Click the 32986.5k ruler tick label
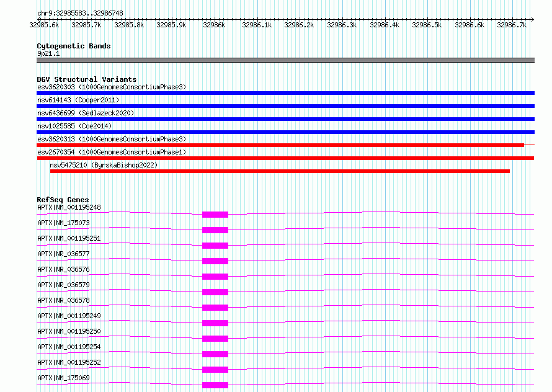 [x=427, y=25]
